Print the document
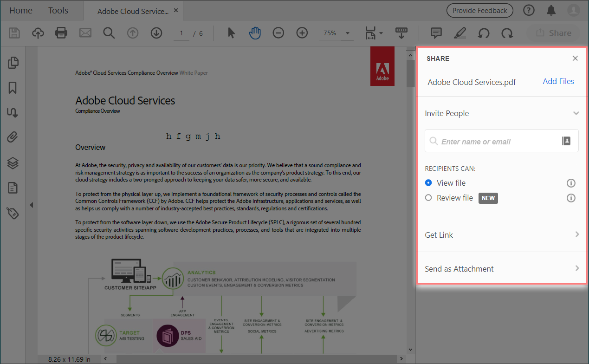589x364 pixels. tap(61, 33)
